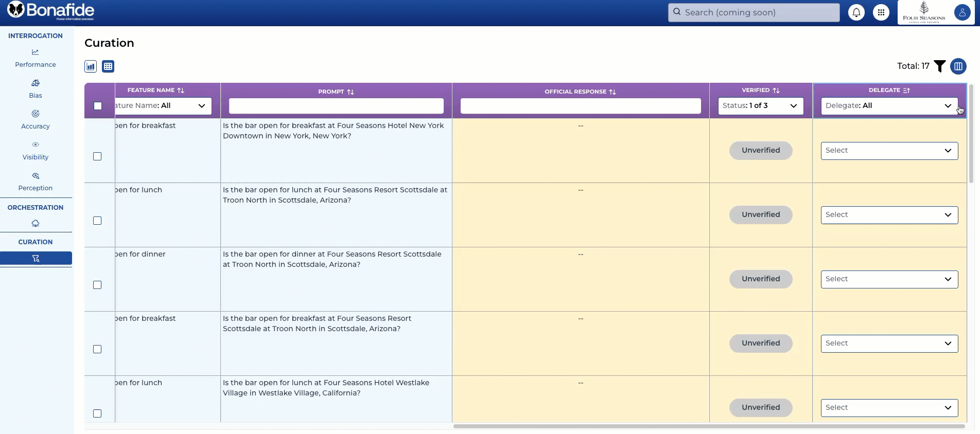This screenshot has width=980, height=434.
Task: Switch to table grid view icon
Action: click(x=108, y=66)
